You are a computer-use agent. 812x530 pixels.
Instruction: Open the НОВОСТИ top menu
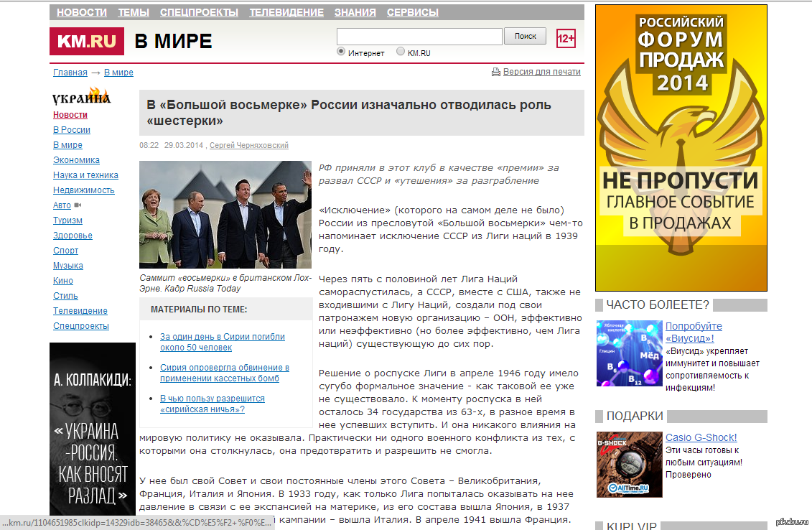(82, 12)
